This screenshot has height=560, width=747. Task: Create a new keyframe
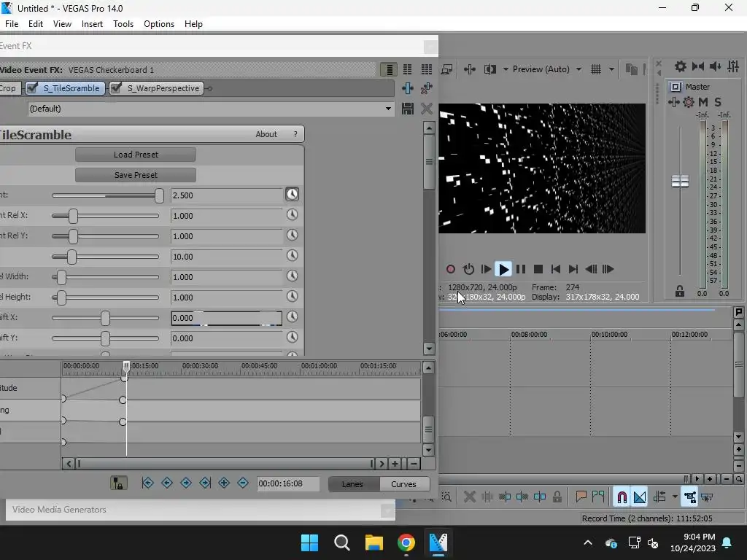pyautogui.click(x=224, y=483)
